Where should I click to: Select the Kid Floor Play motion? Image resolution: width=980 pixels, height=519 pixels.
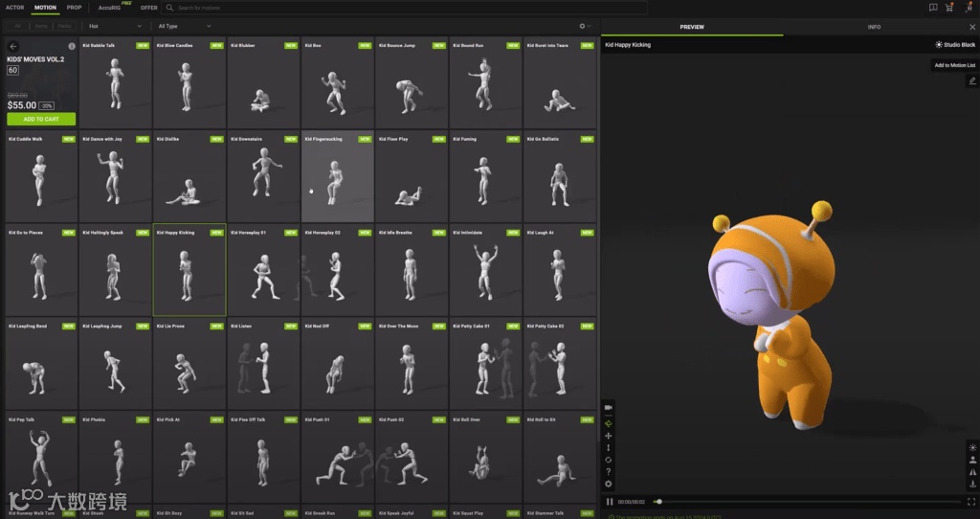pyautogui.click(x=412, y=177)
